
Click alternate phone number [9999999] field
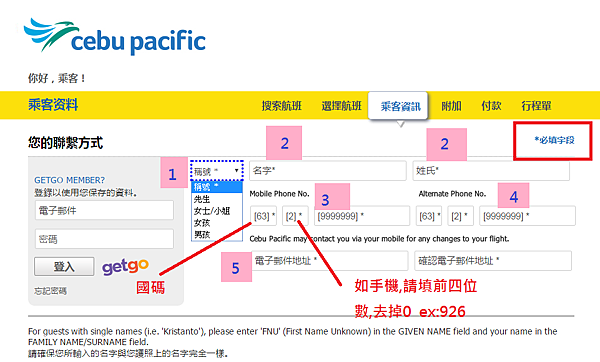[527, 216]
